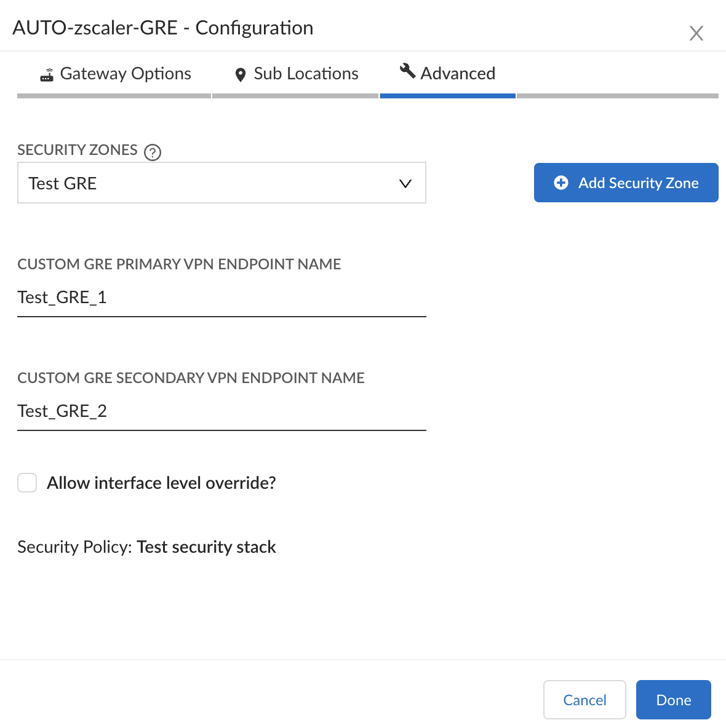Confirm configuration with the Done button
726x728 pixels.
pos(674,700)
